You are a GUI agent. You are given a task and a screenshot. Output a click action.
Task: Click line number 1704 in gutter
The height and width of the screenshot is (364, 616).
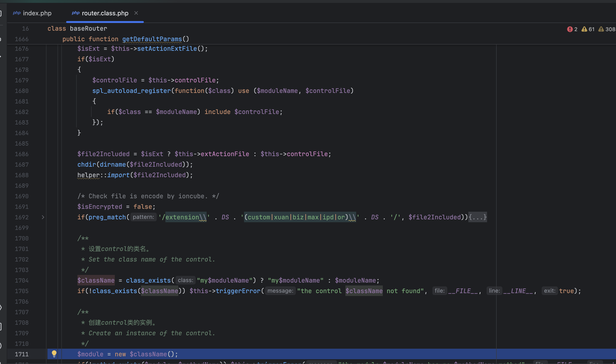tap(22, 280)
